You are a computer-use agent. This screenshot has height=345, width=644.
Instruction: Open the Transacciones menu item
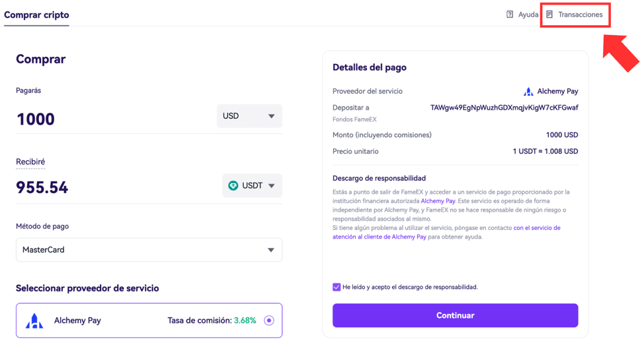coord(575,15)
